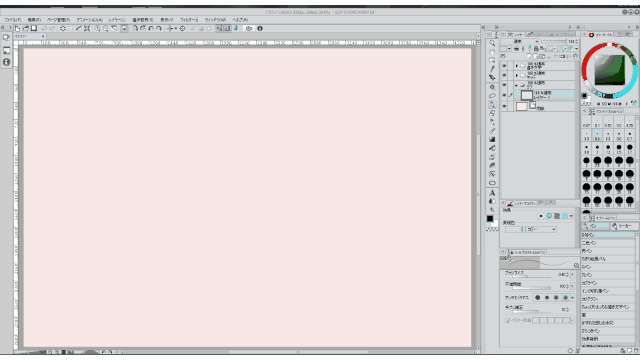Click the border effect circle icon in layer property

tap(541, 216)
